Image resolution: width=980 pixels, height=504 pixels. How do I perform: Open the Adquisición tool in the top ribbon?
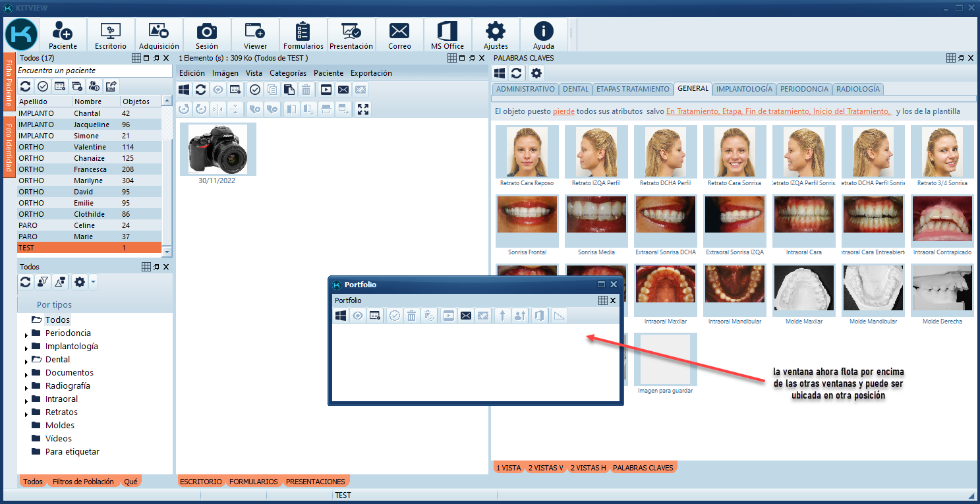click(x=159, y=35)
